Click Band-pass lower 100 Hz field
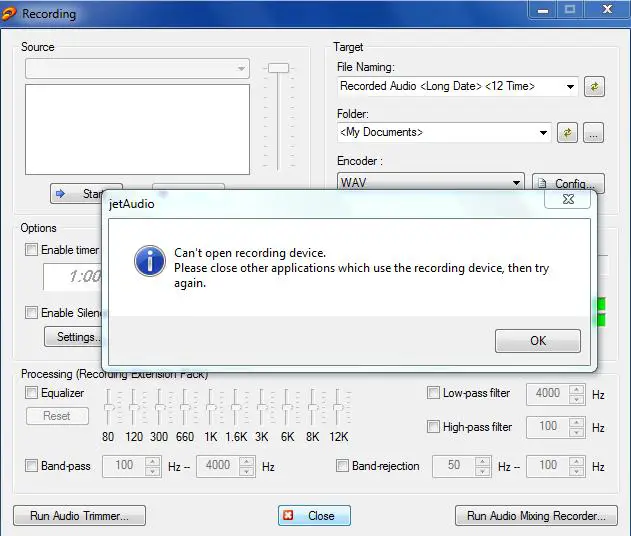 coord(124,466)
